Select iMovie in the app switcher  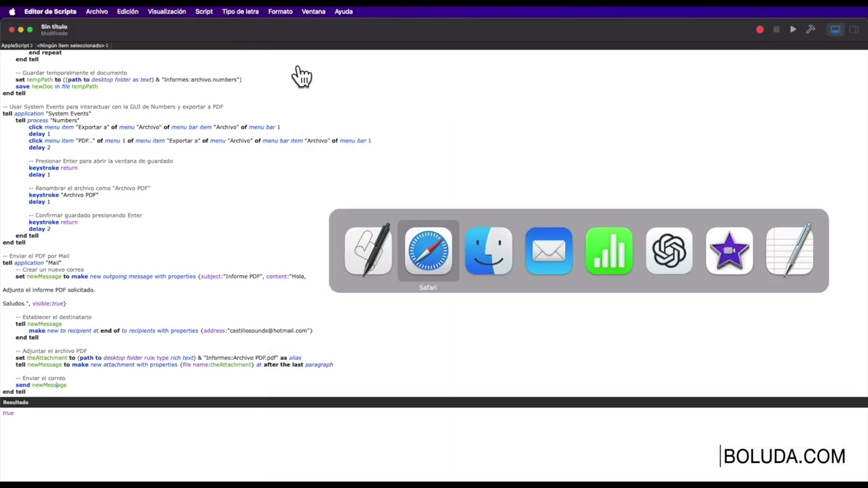[x=729, y=251]
